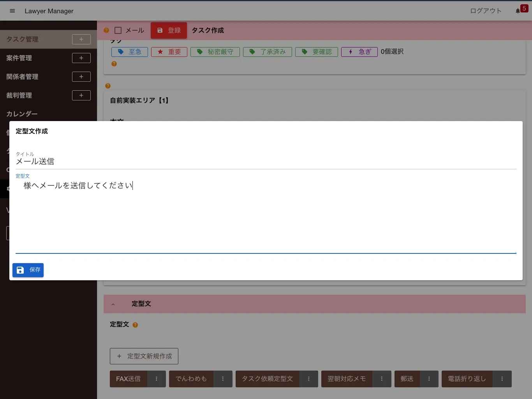Image resolution: width=532 pixels, height=399 pixels.
Task: Toggle the 要確認 tag chip
Action: point(317,52)
